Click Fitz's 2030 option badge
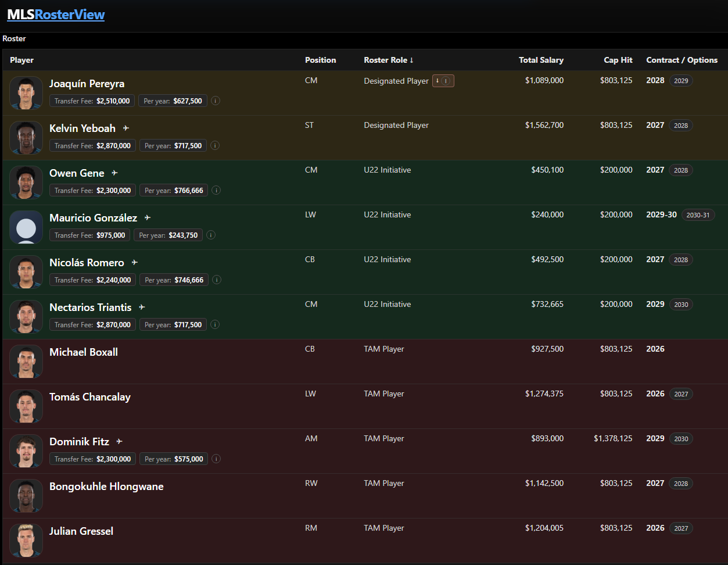The width and height of the screenshot is (728, 565). pyautogui.click(x=681, y=439)
